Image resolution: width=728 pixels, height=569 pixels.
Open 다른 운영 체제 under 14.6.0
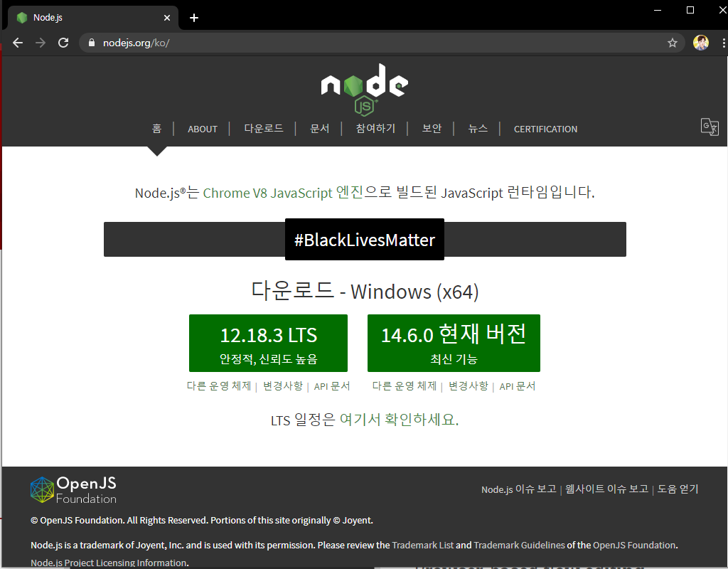(x=405, y=386)
